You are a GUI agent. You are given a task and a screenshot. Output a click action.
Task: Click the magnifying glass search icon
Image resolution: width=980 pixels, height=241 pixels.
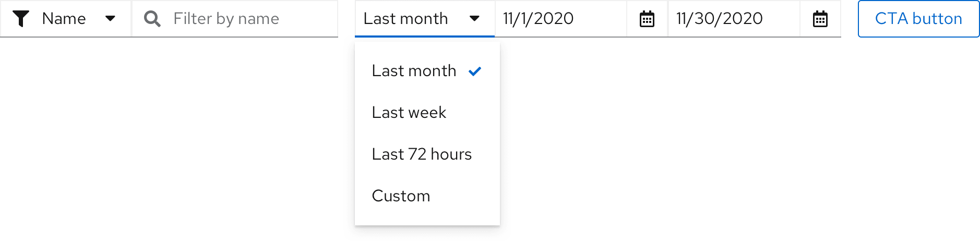152,19
